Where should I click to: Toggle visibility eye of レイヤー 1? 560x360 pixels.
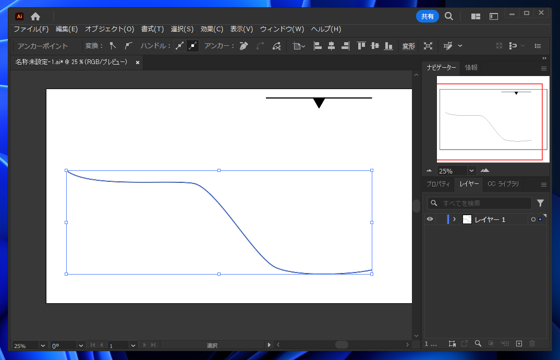[430, 219]
